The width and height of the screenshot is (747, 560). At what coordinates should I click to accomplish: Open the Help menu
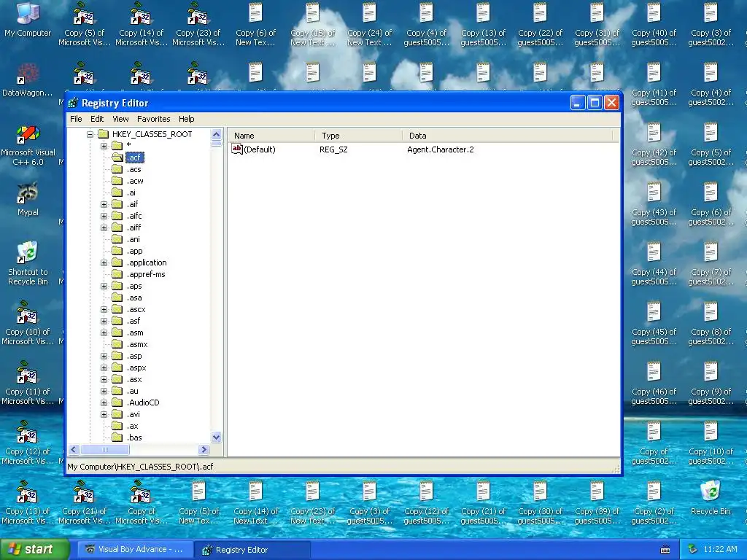click(x=186, y=119)
